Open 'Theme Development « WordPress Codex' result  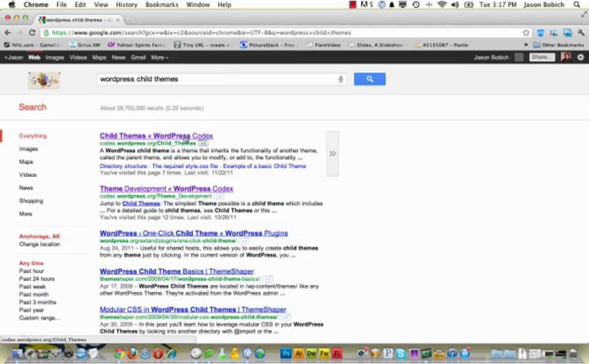click(x=166, y=189)
